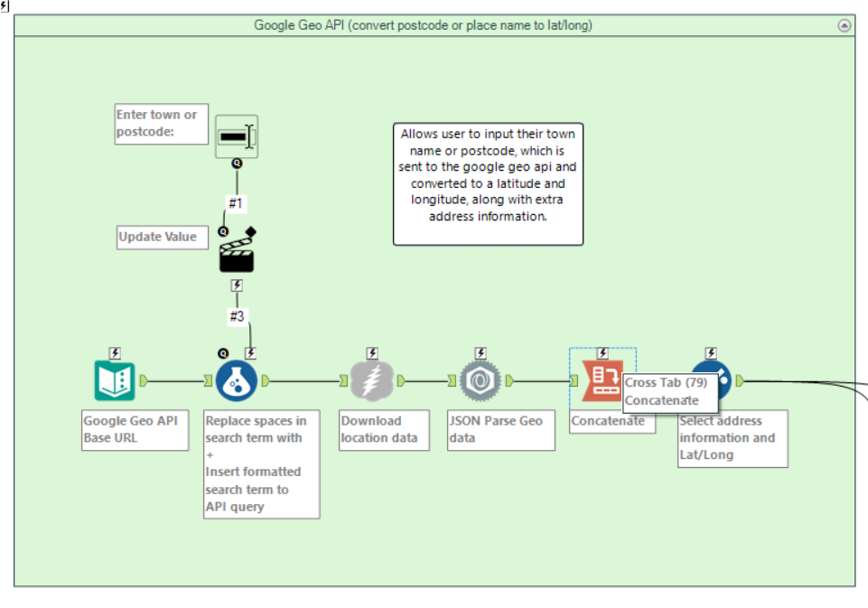Click the container title Google Geo API header

pos(433,25)
